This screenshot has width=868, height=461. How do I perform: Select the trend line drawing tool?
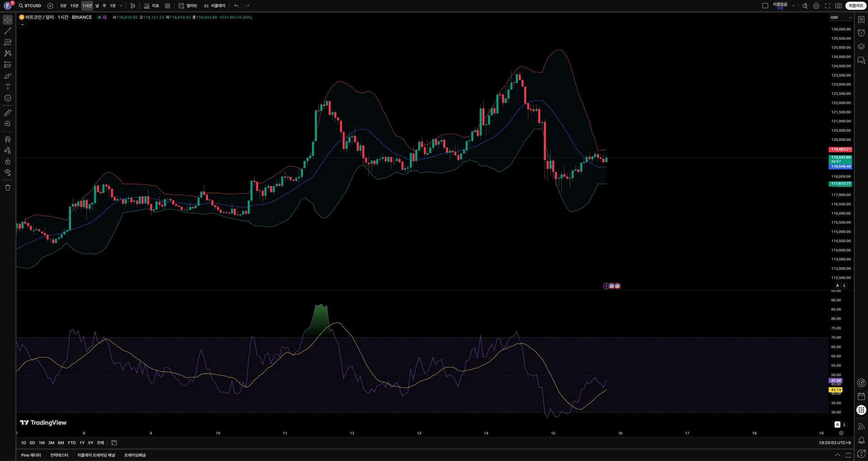pyautogui.click(x=8, y=31)
